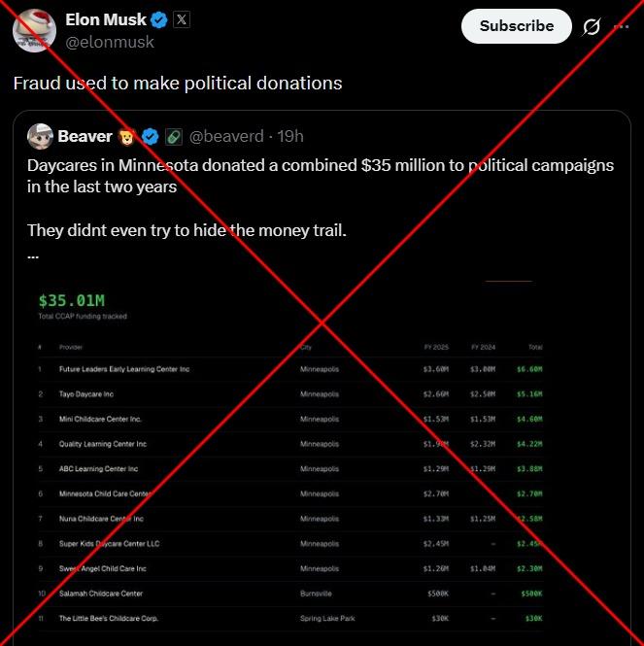
Task: Open the three-dot more options menu
Action: pyautogui.click(x=622, y=27)
